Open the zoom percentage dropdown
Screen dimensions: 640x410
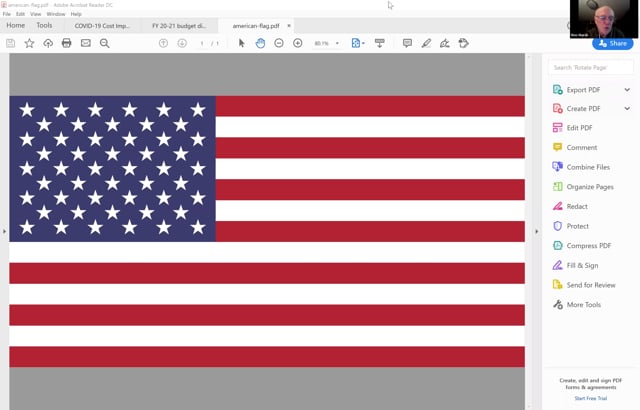337,43
